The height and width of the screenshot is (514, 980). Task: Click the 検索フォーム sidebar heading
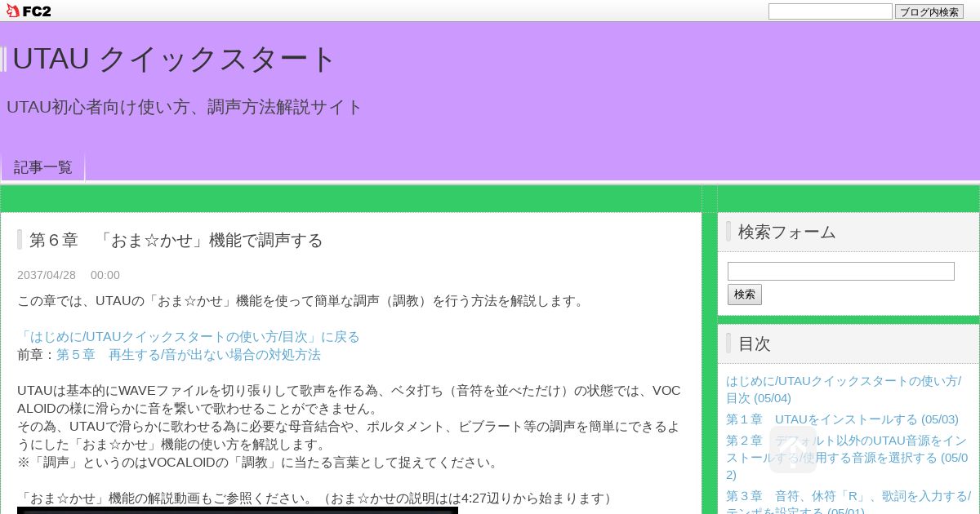tap(787, 232)
